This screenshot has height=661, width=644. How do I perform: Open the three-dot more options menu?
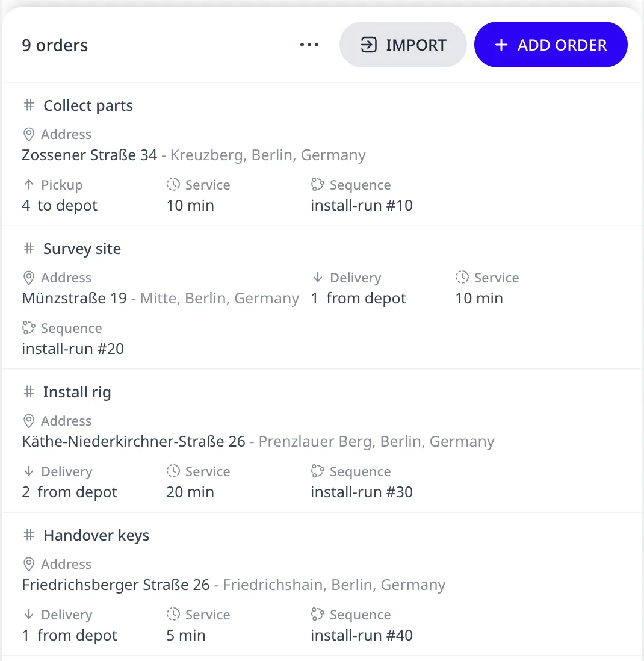[309, 45]
